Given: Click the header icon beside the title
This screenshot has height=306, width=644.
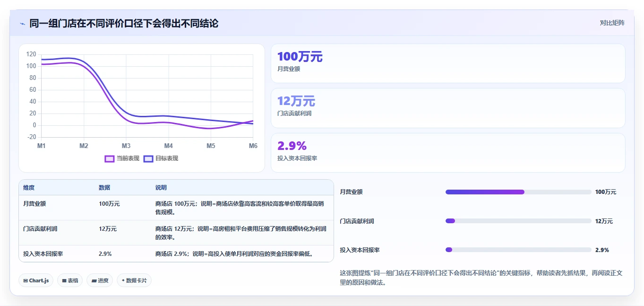Looking at the screenshot, I should (x=22, y=23).
